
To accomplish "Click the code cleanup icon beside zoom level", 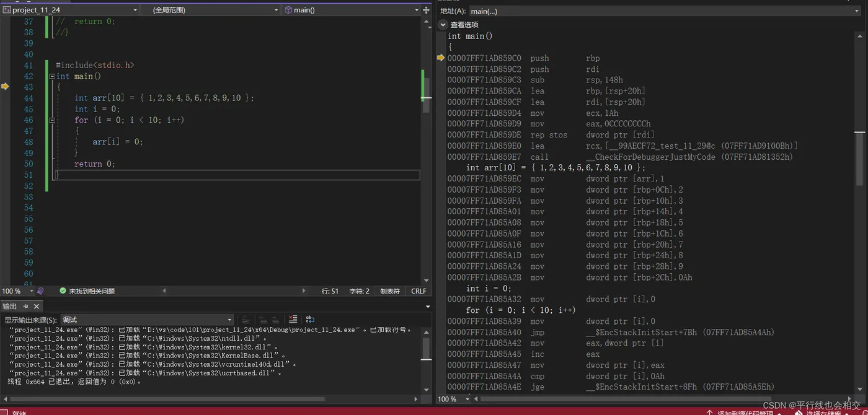I will [40, 291].
